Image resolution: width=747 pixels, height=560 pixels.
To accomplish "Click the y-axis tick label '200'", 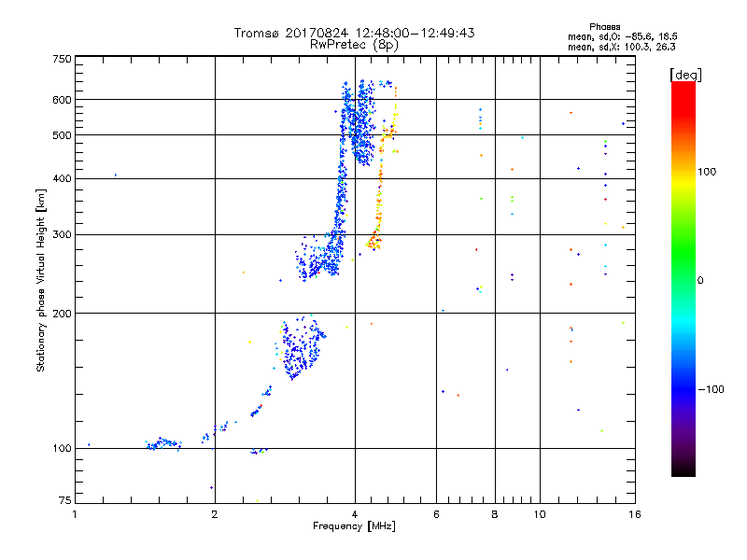I will 62,314.
